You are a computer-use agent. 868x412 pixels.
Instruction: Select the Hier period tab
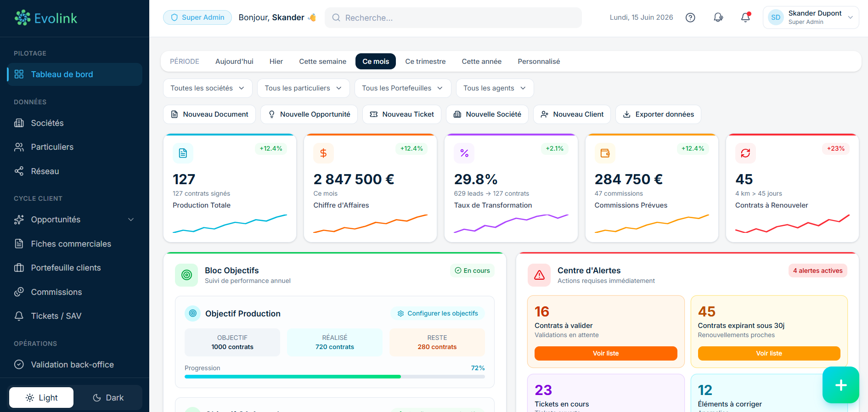[x=276, y=62]
